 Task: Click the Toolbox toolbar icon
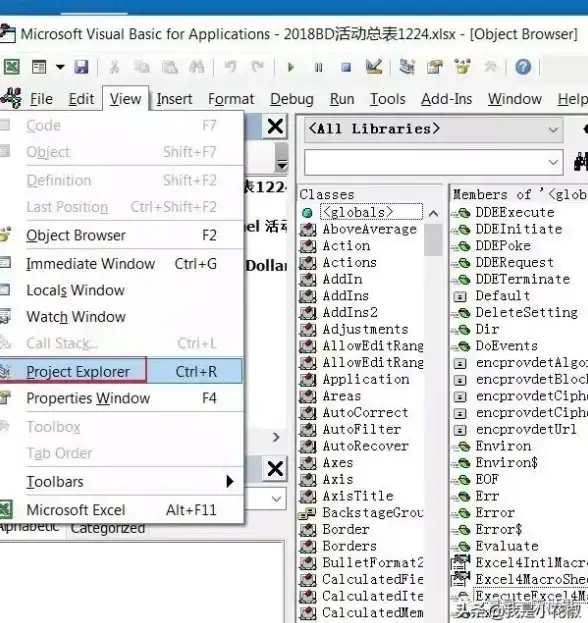[490, 67]
